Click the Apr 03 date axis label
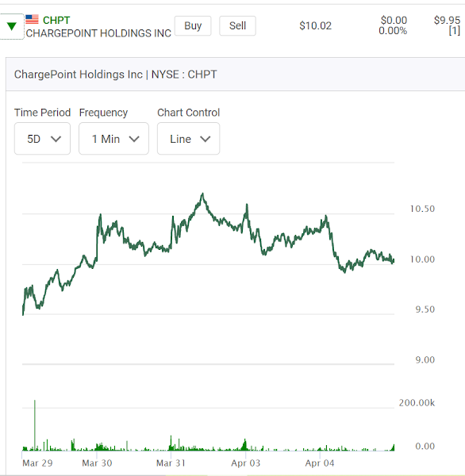The image size is (465, 476). click(246, 463)
